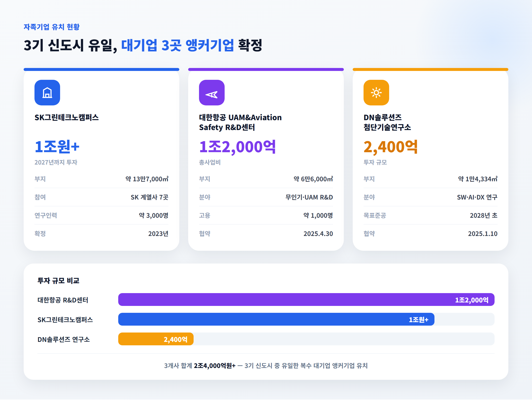The image size is (532, 400).
Task: Click the chart label DN솔루션즈 연구소
Action: click(x=64, y=339)
